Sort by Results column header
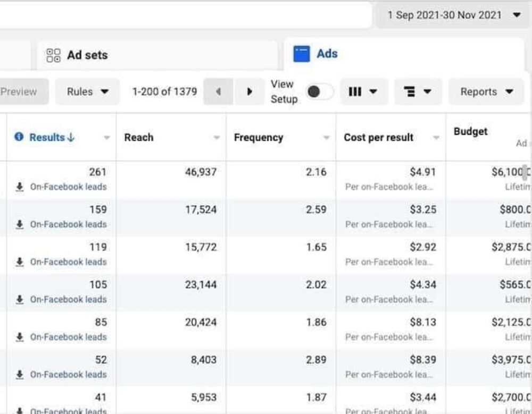 tap(52, 137)
